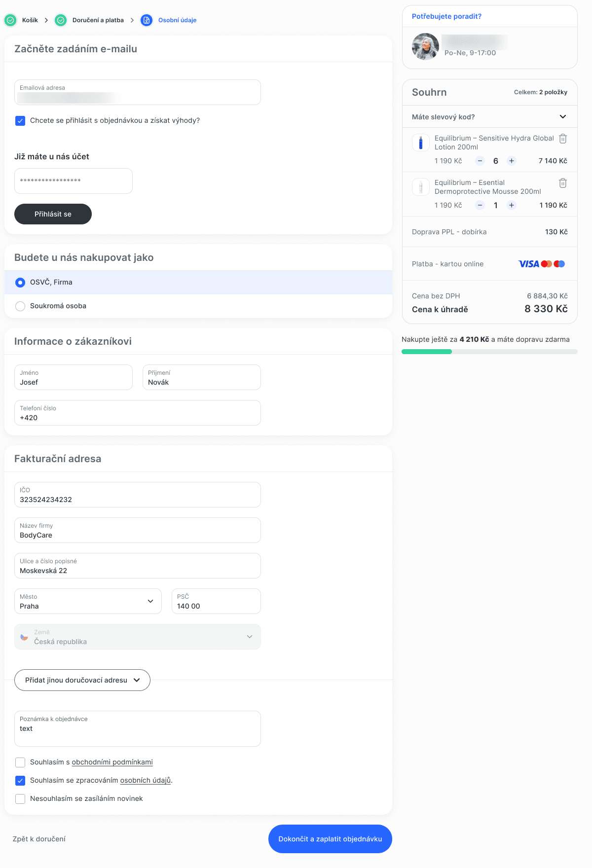592x868 pixels.
Task: Check the Nesouhlasím se zasíláním novinek box
Action: (x=20, y=799)
